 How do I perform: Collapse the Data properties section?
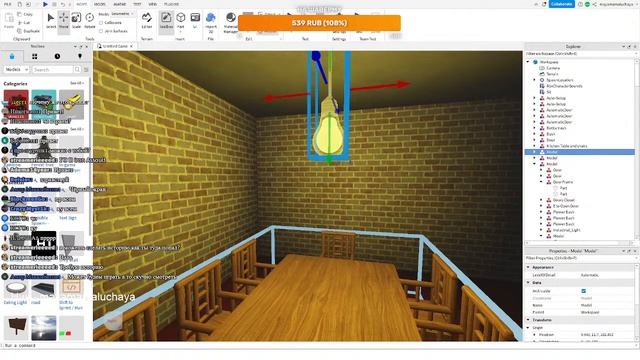[528, 282]
